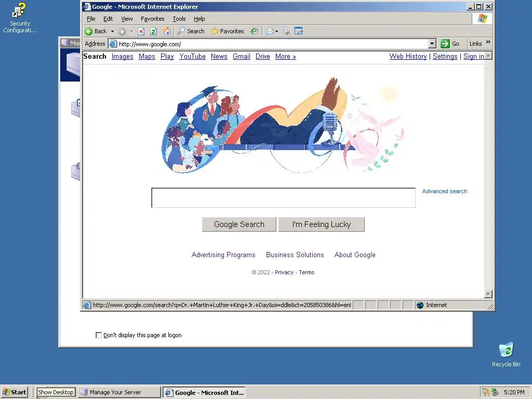
Task: Click the Internet zone status icon
Action: 420,305
